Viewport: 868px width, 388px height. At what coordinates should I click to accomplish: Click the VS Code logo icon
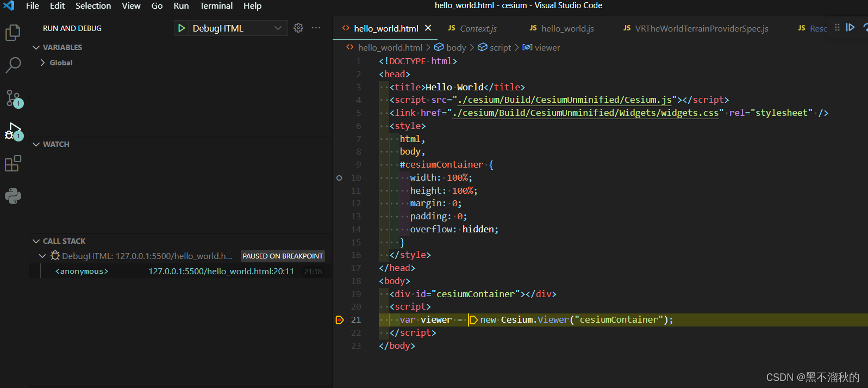pos(9,6)
